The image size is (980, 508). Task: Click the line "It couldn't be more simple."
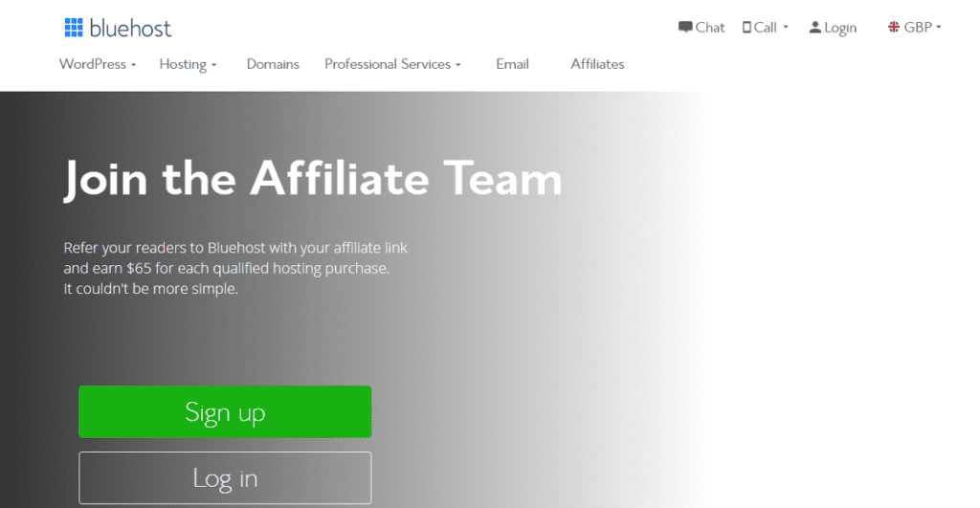point(150,289)
